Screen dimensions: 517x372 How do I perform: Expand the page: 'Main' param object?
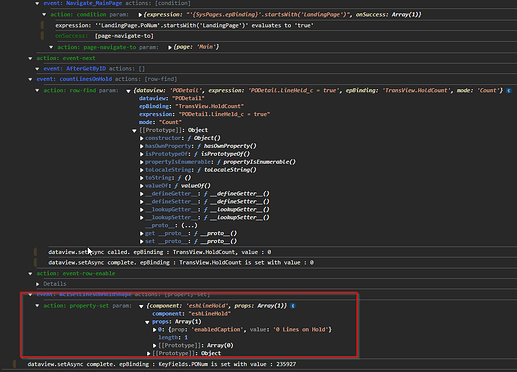tap(170, 48)
